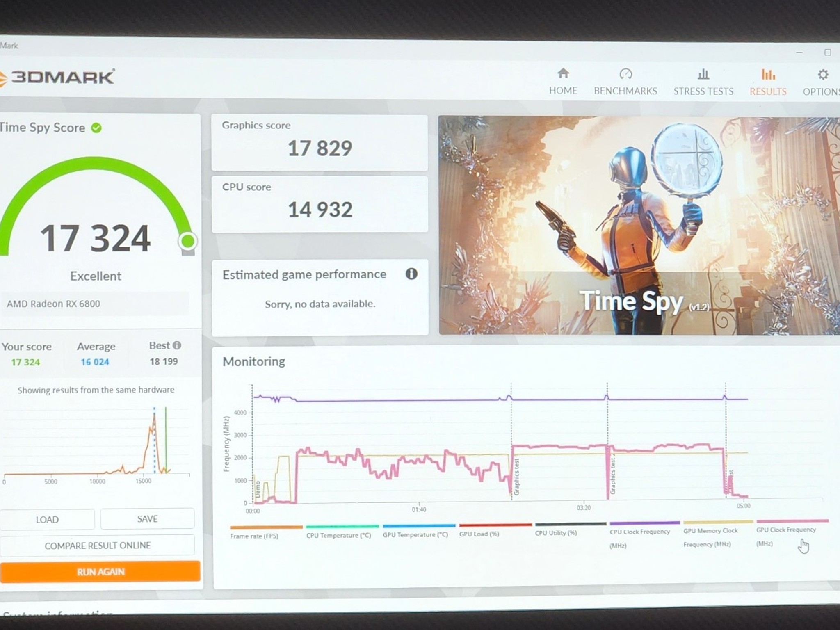Switch to the STRESS TESTS tab label

pyautogui.click(x=703, y=91)
